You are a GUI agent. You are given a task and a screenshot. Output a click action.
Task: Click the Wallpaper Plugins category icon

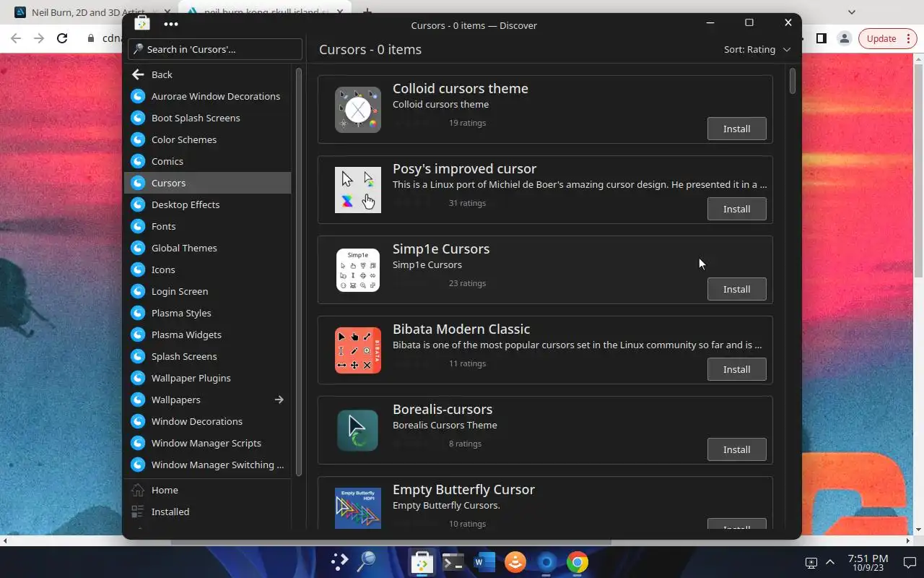coord(138,378)
